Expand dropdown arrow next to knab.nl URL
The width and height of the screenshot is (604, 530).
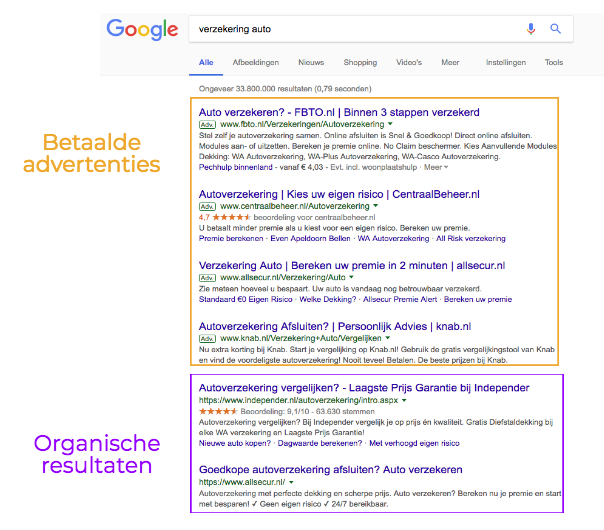coord(388,338)
